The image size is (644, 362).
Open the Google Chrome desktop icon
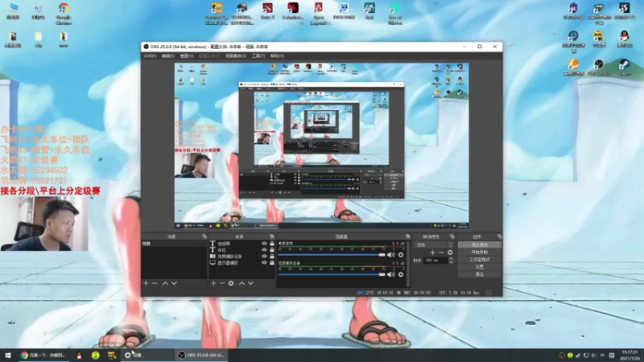[x=64, y=13]
